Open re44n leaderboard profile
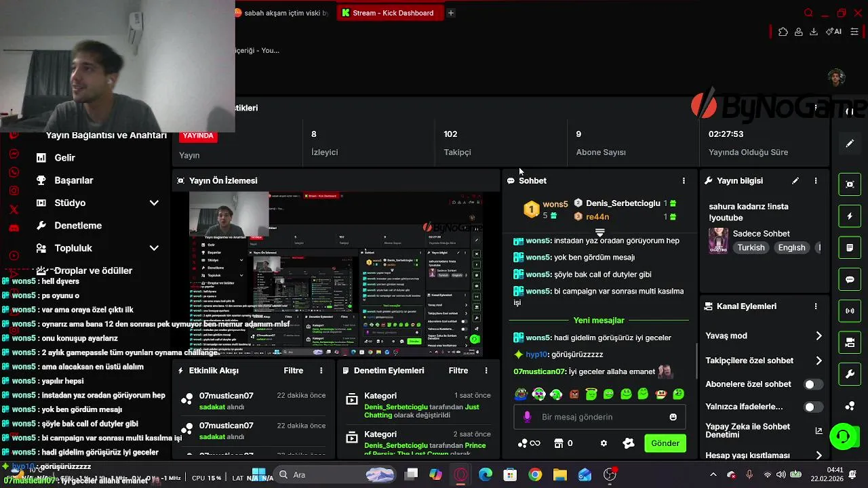 pos(597,217)
